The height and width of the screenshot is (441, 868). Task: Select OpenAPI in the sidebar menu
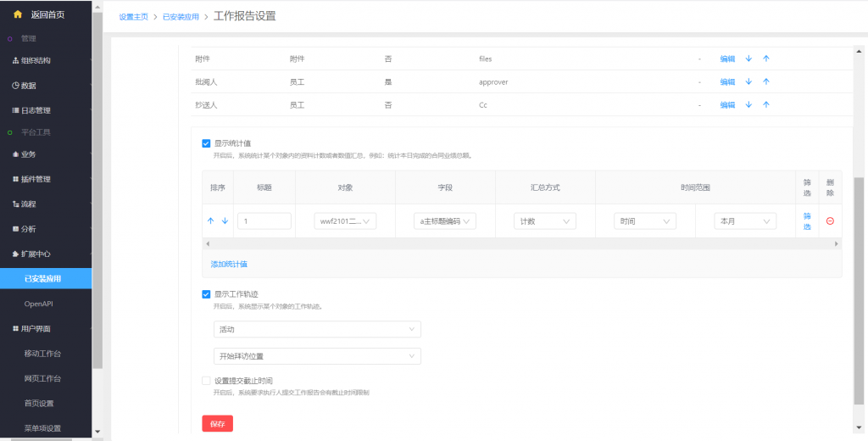coord(44,303)
